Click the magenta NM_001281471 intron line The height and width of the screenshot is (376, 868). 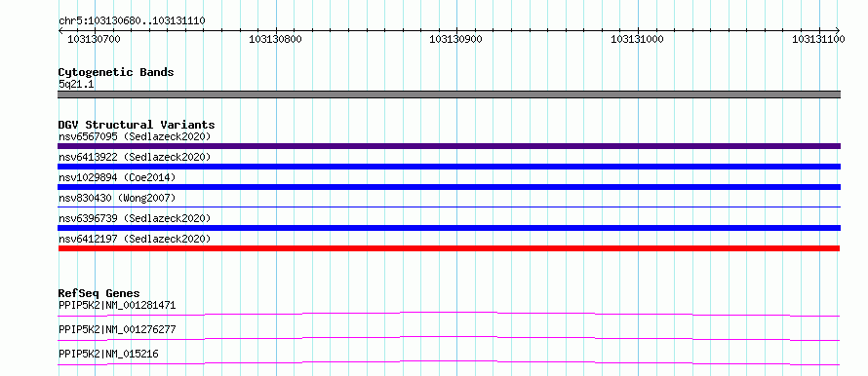[449, 314]
